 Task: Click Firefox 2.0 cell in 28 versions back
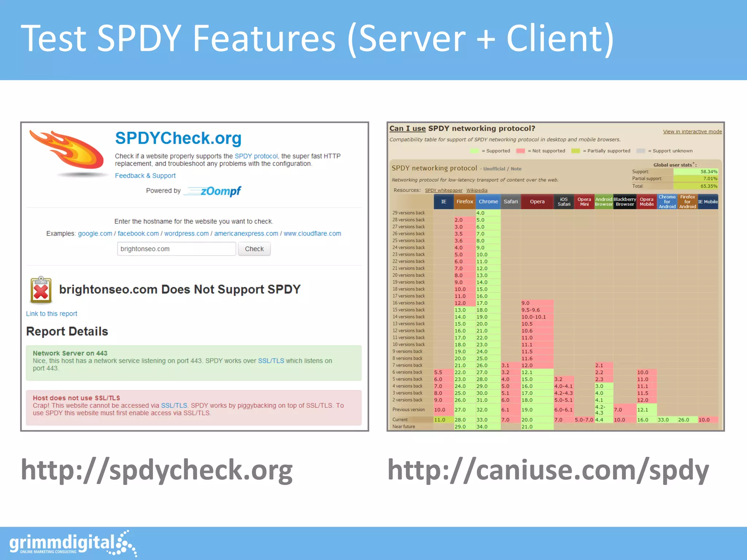[x=465, y=220]
